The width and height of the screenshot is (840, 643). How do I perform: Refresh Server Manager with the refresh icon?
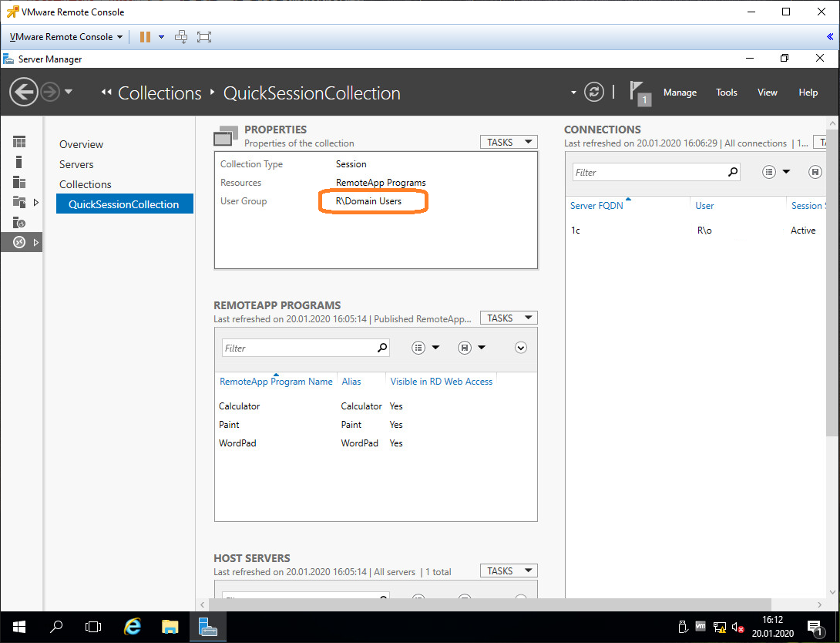tap(593, 93)
